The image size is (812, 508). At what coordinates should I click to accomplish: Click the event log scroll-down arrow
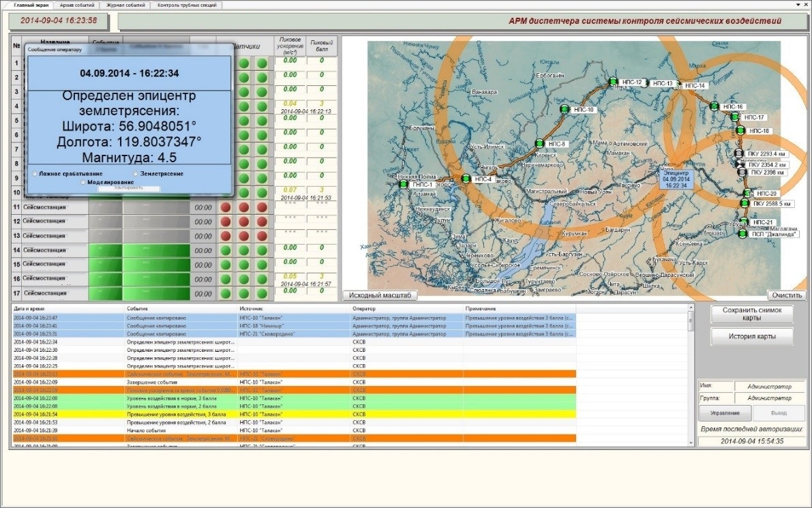coord(691,443)
